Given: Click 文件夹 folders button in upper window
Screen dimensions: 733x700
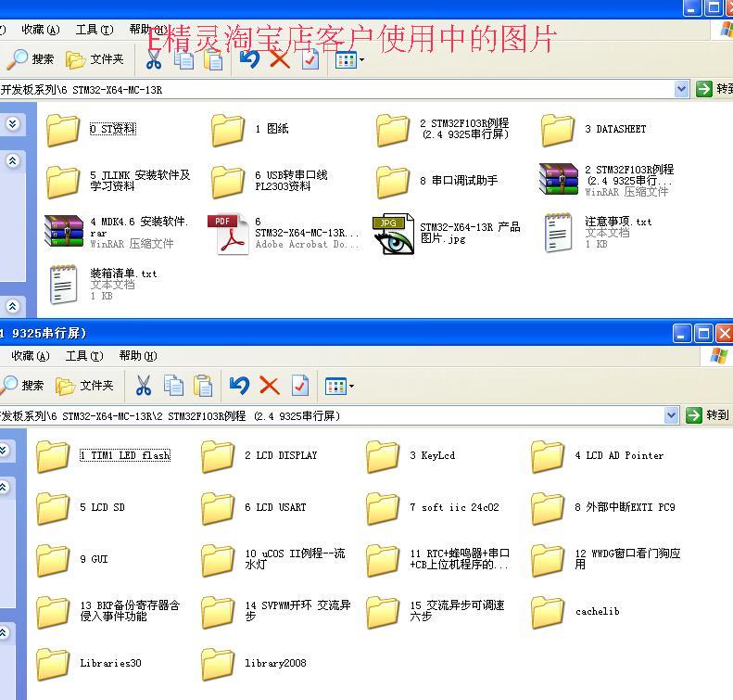Looking at the screenshot, I should (x=95, y=59).
